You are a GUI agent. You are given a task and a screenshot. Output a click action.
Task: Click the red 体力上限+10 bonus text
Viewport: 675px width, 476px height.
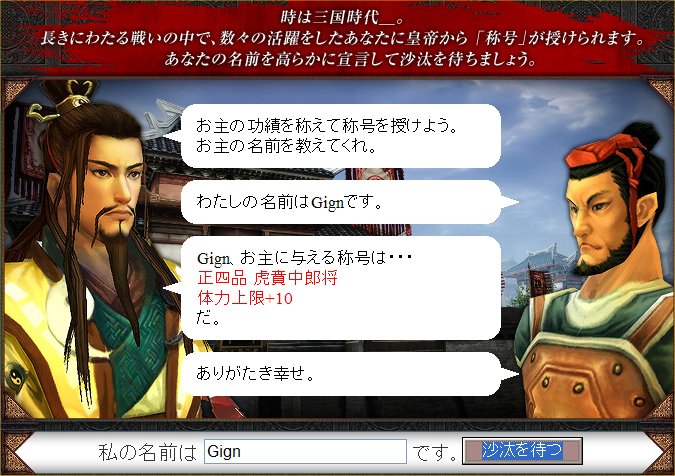click(x=245, y=298)
